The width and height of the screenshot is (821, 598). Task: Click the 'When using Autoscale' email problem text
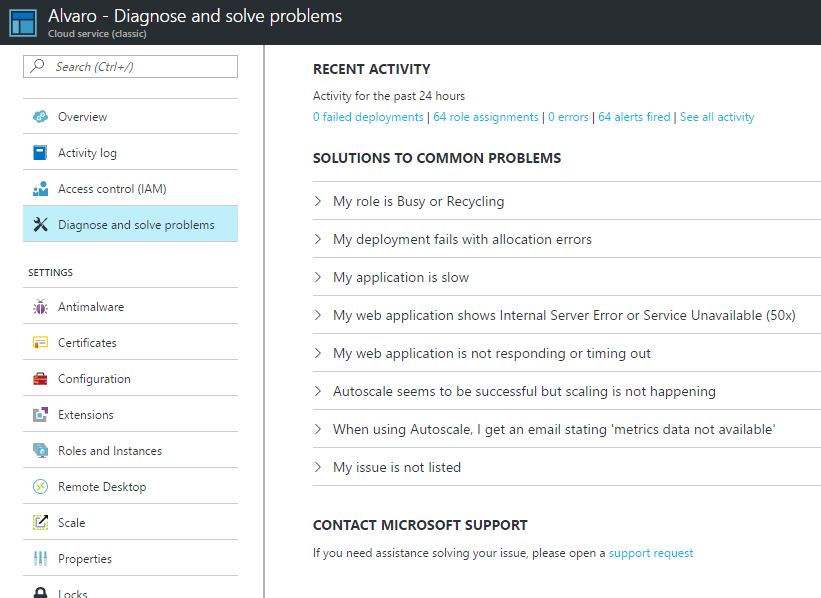[554, 429]
